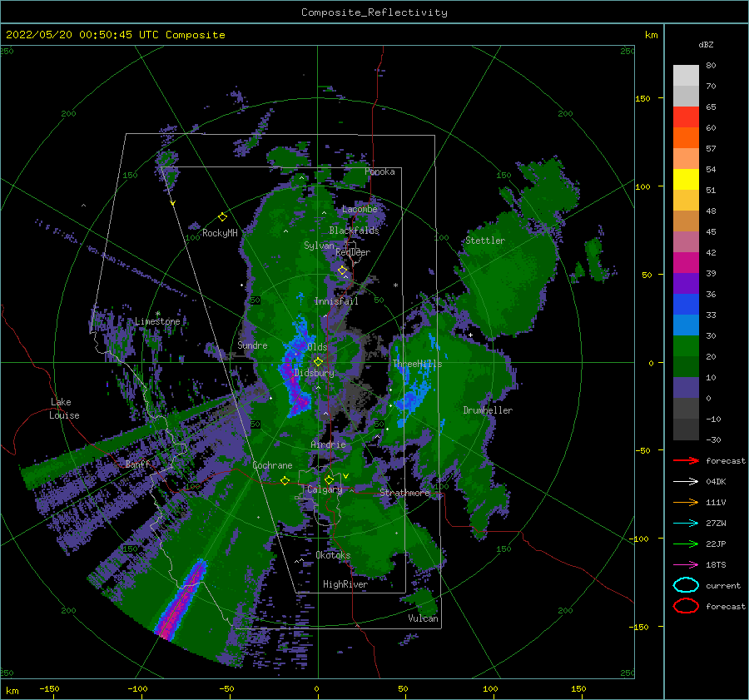749x700 pixels.
Task: Click the green 22JP arrow legend icon
Action: [x=686, y=544]
